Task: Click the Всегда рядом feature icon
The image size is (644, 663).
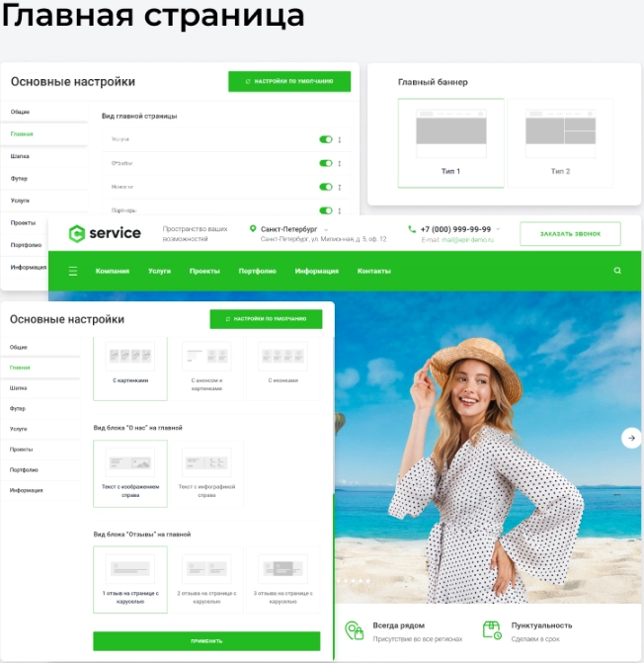Action: tap(355, 630)
